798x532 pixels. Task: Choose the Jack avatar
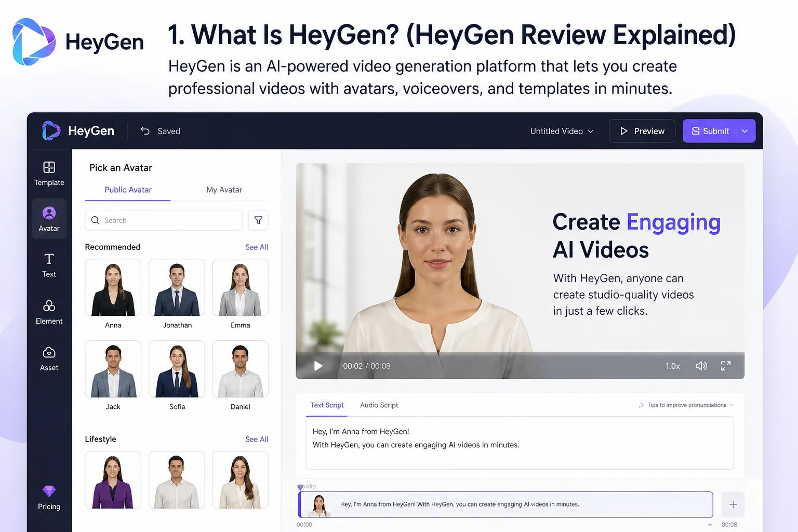tap(113, 369)
